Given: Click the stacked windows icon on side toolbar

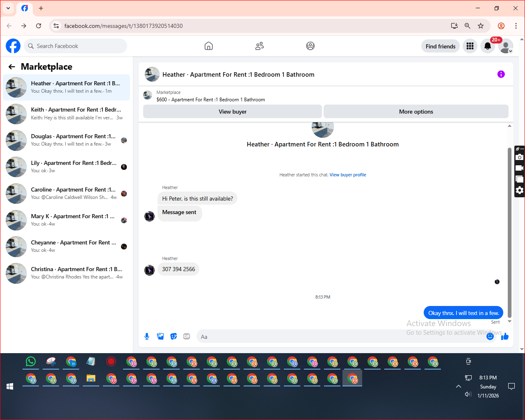Looking at the screenshot, I should click(x=520, y=179).
